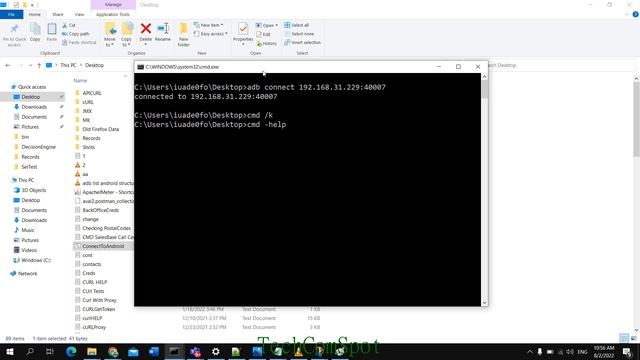Open Task View from taskbar

(x=50, y=351)
